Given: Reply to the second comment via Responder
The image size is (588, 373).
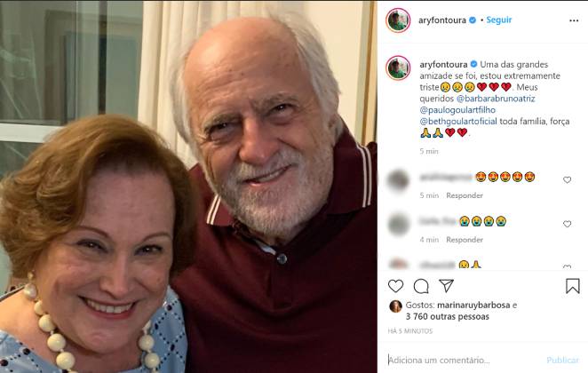Looking at the screenshot, I should coord(464,240).
